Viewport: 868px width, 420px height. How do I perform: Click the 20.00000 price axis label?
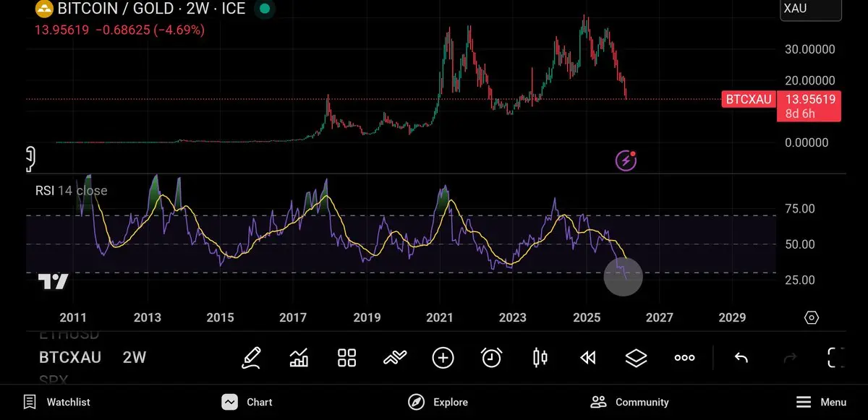pyautogui.click(x=810, y=80)
